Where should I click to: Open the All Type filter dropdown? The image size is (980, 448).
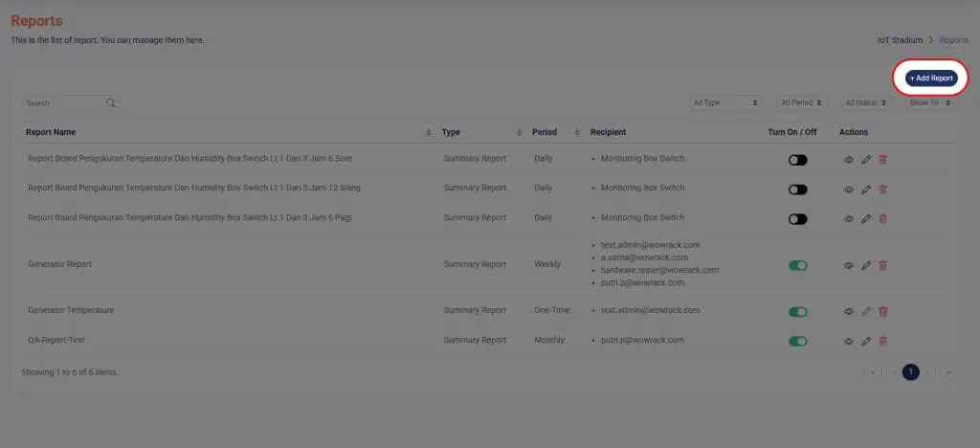725,102
